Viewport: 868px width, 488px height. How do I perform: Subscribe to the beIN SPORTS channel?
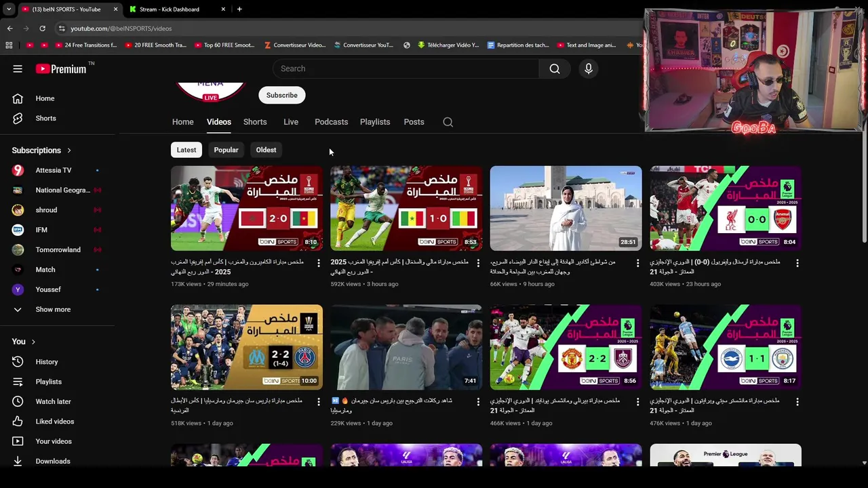pyautogui.click(x=281, y=95)
